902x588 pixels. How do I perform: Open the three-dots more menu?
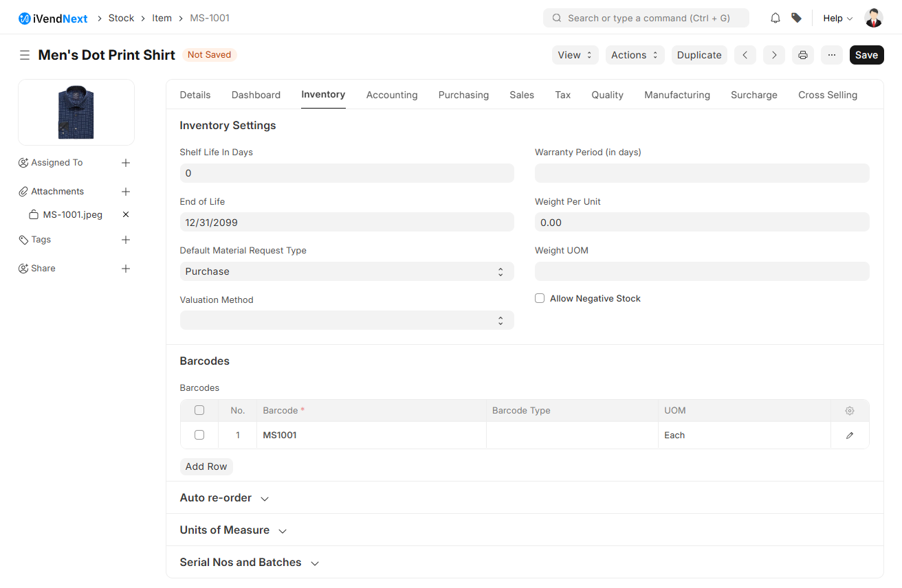tap(832, 55)
